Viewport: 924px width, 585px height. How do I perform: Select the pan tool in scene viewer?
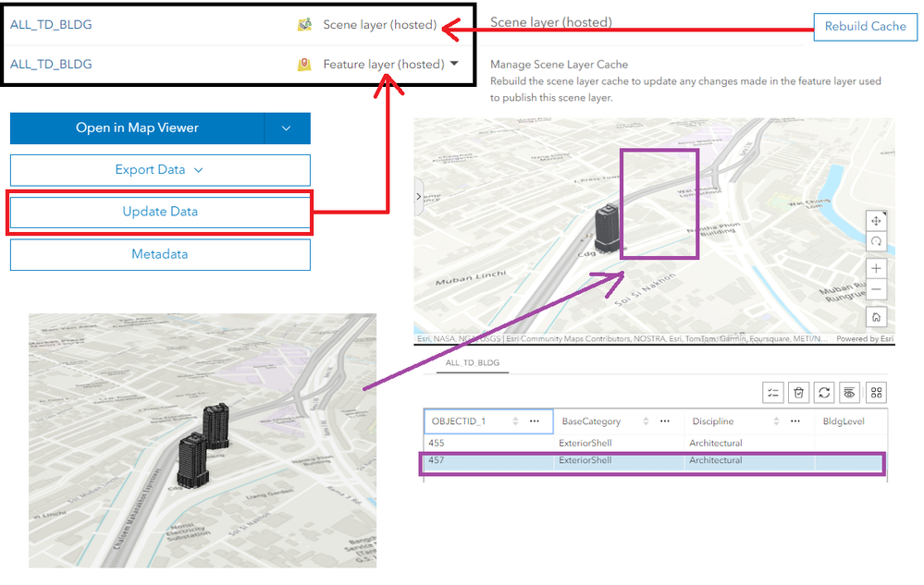(x=876, y=221)
